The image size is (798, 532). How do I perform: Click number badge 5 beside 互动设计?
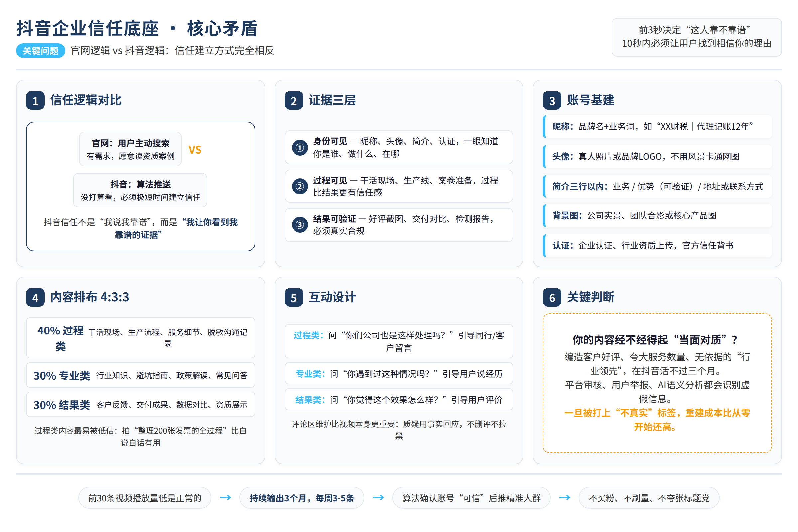[294, 298]
